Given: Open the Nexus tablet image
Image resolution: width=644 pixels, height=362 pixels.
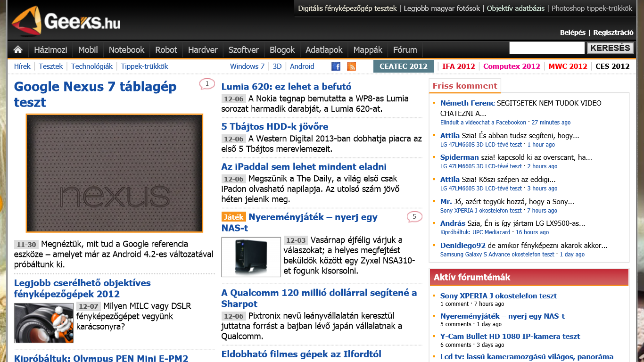Looking at the screenshot, I should coord(115,173).
